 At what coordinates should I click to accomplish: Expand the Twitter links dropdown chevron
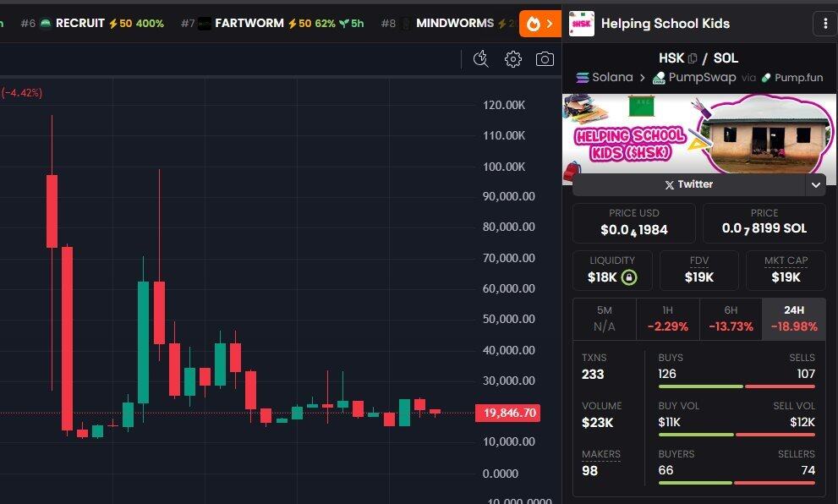pos(815,185)
